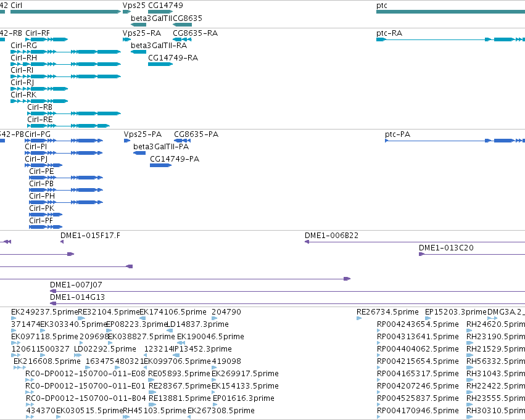
Task: Select the Cirl-RK transcript label
Action: click(x=23, y=95)
